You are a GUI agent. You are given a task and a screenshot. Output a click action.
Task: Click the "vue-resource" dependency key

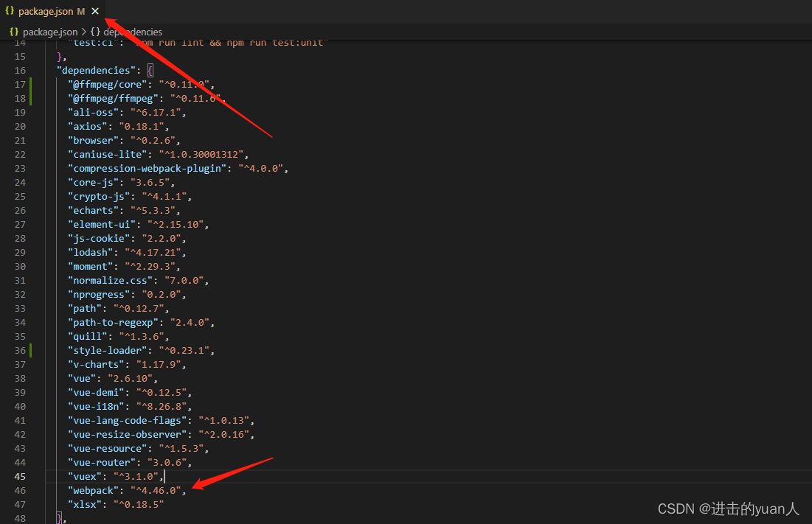coord(108,447)
